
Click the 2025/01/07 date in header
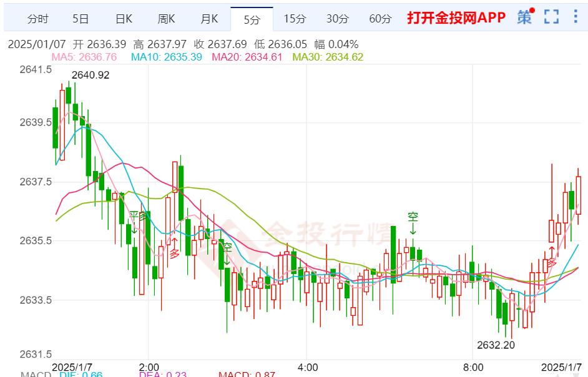37,44
